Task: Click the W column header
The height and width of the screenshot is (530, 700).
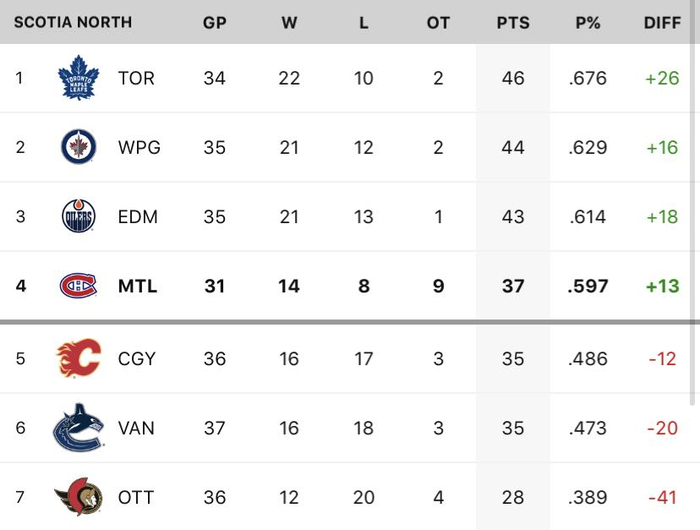Action: point(289,22)
